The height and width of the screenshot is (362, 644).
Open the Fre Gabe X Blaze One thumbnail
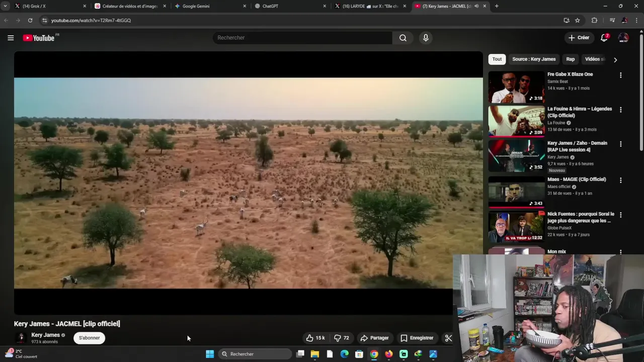click(516, 87)
